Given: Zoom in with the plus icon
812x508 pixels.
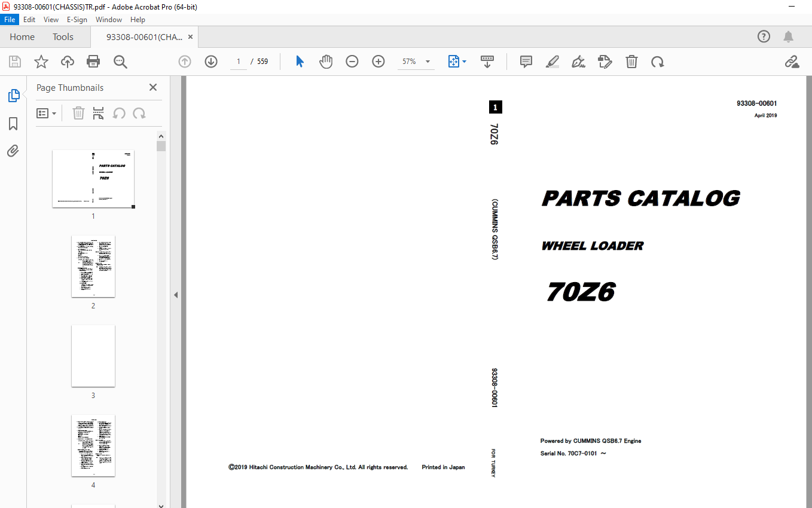Looking at the screenshot, I should click(378, 62).
